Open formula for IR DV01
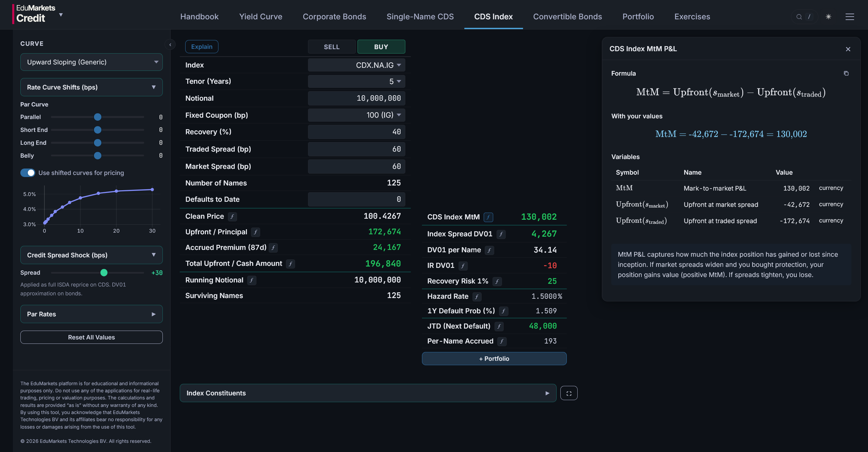This screenshot has height=452, width=868. (x=463, y=266)
